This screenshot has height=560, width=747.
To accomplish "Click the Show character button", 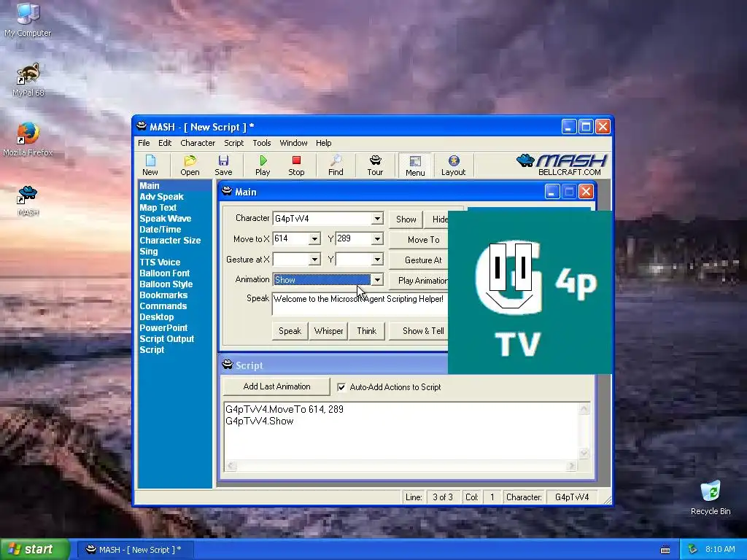I will (x=406, y=219).
